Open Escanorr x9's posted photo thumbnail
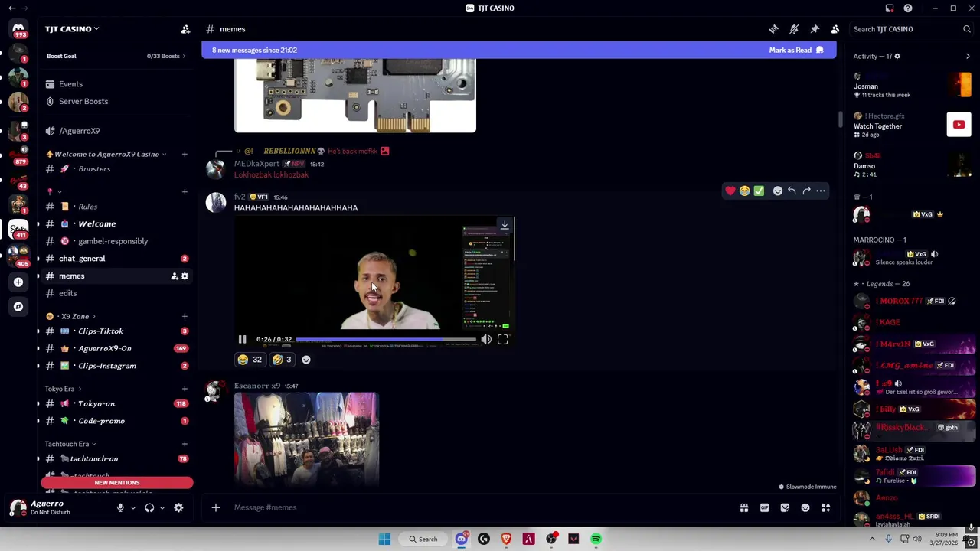980x551 pixels. 306,440
